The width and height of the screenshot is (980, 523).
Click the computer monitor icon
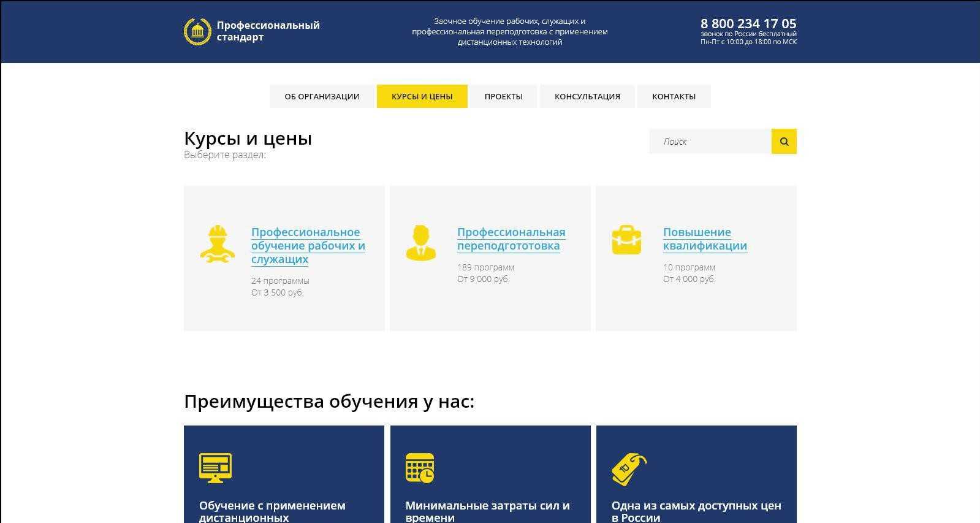pos(215,468)
